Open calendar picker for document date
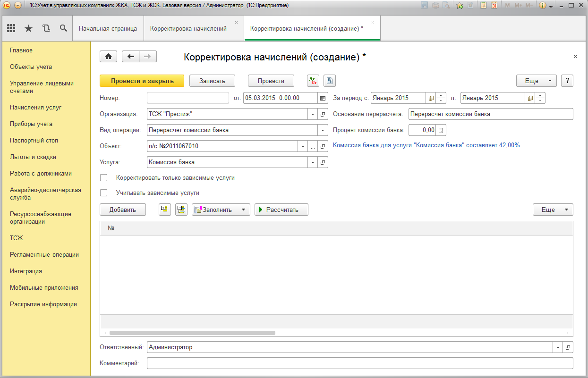The image size is (588, 378). (323, 98)
